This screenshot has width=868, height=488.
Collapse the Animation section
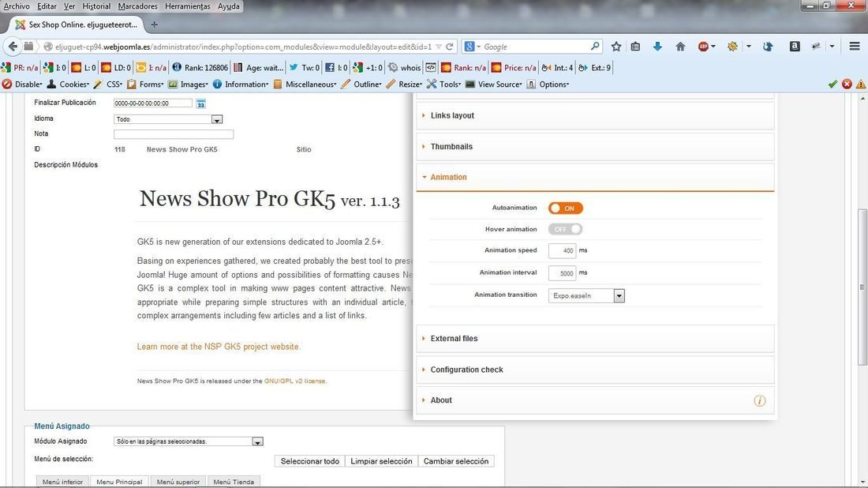pos(595,177)
